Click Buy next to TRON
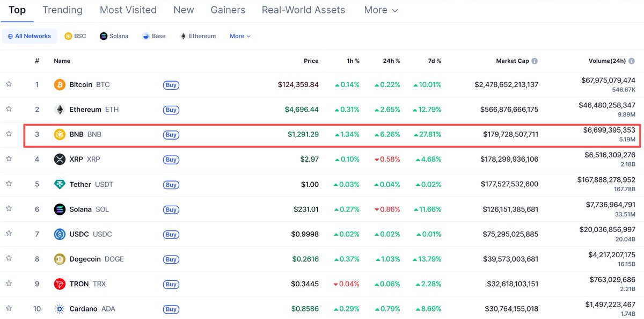This screenshot has height=319, width=644. (171, 284)
